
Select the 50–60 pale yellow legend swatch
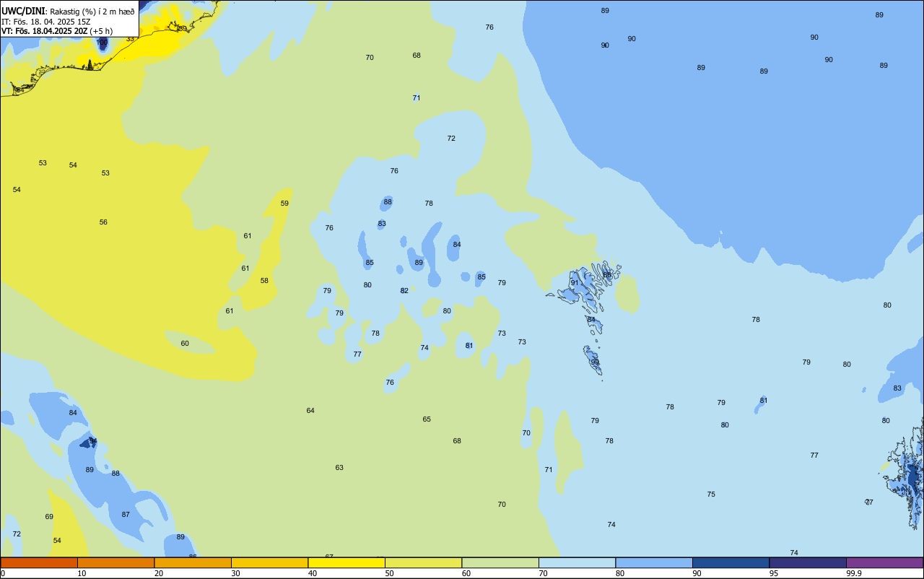tap(424, 562)
